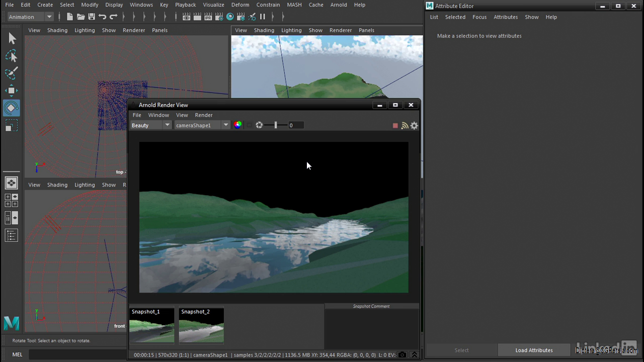Open the Animation menu set dropdown
The height and width of the screenshot is (362, 644).
30,17
